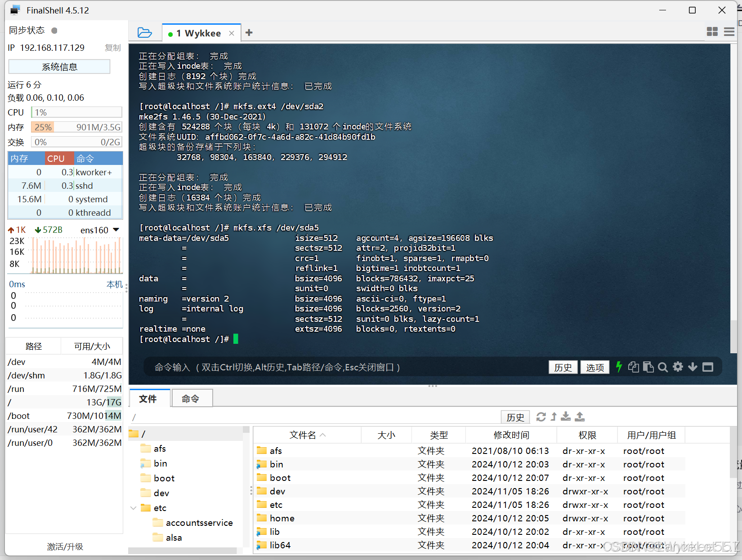Sort by 类型 column header
Screen dimensions: 742x560
tap(438, 435)
